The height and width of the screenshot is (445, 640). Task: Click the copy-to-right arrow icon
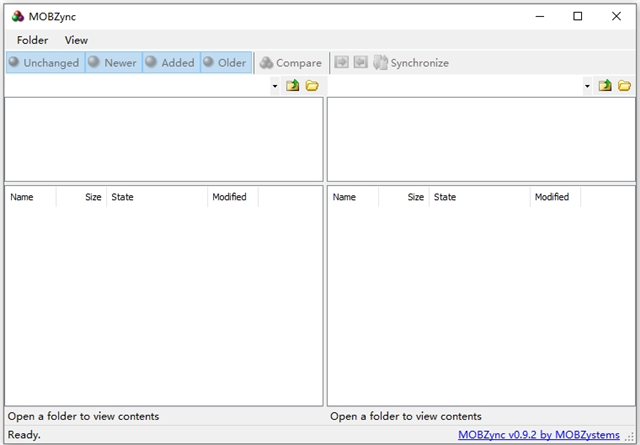pos(342,62)
